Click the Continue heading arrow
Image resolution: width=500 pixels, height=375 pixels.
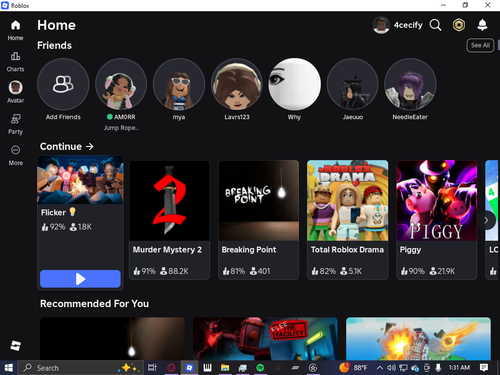pos(90,146)
